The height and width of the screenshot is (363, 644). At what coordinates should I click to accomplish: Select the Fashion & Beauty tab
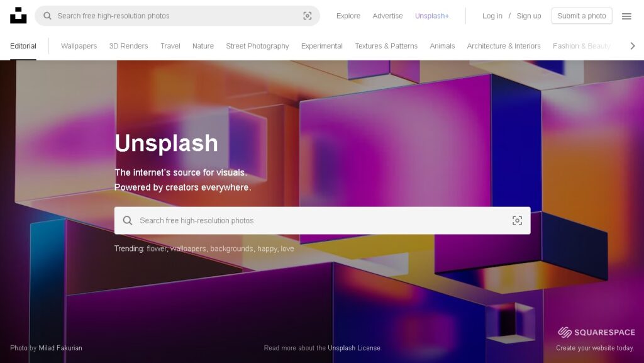click(581, 46)
